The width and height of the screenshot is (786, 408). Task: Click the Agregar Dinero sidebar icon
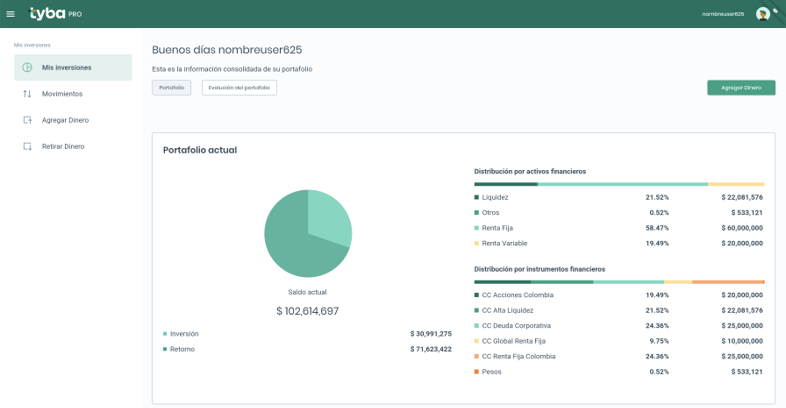coord(27,120)
